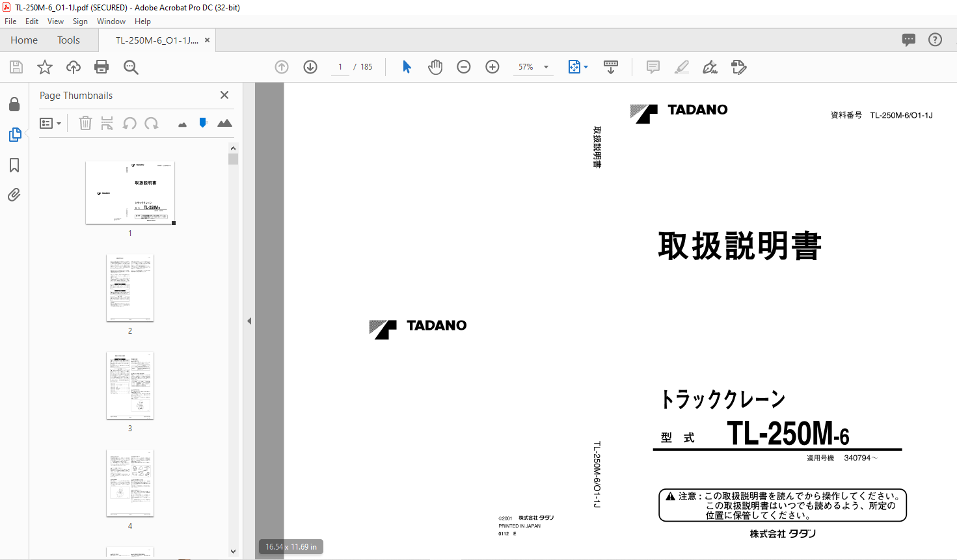Select page 2 thumbnail
957x560 pixels.
pos(130,287)
